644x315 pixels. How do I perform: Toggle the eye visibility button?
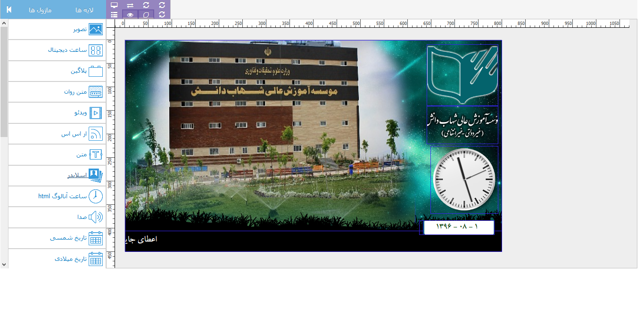click(x=130, y=15)
